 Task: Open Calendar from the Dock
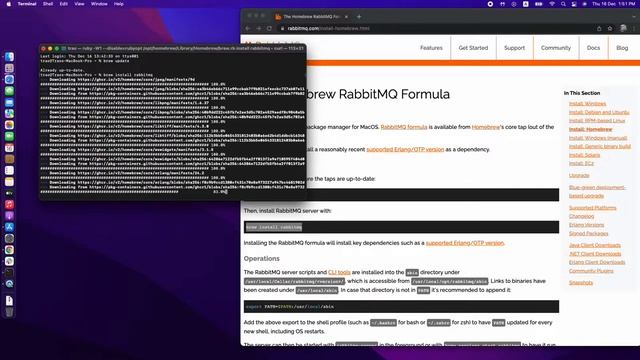(x=9, y=148)
